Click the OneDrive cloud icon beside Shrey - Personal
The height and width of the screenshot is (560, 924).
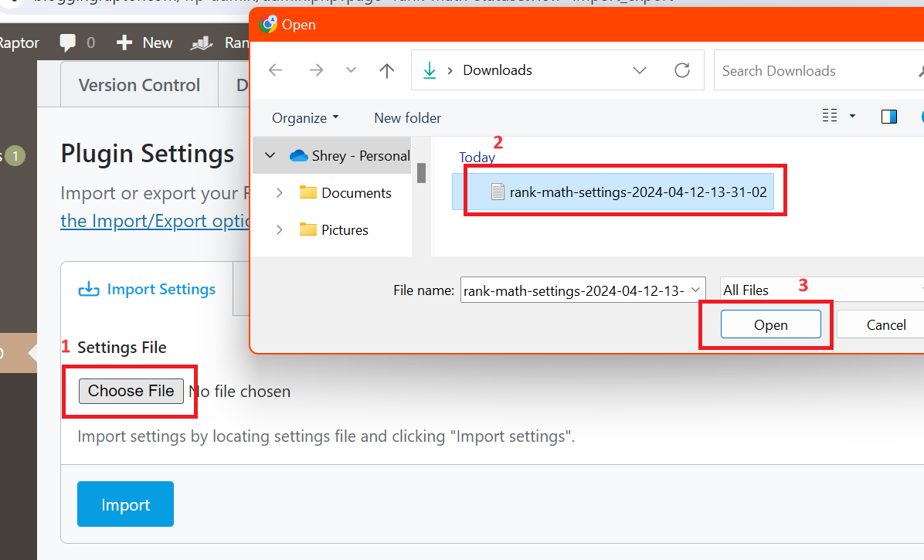[299, 154]
